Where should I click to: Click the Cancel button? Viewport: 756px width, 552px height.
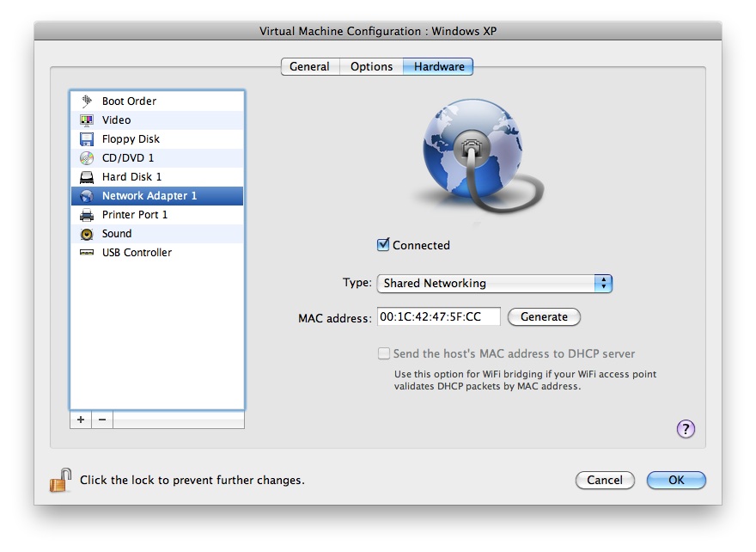tap(605, 480)
